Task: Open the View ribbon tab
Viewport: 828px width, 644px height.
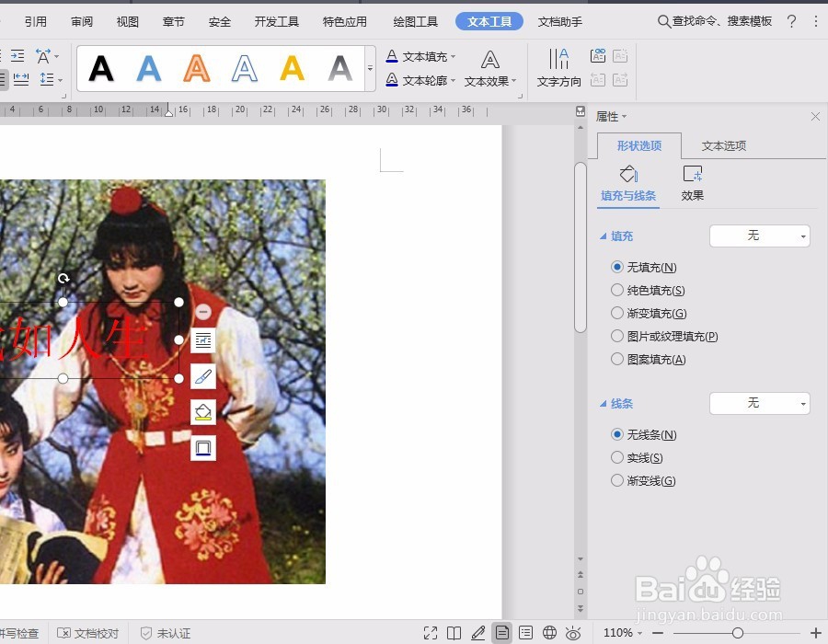Action: (x=127, y=22)
